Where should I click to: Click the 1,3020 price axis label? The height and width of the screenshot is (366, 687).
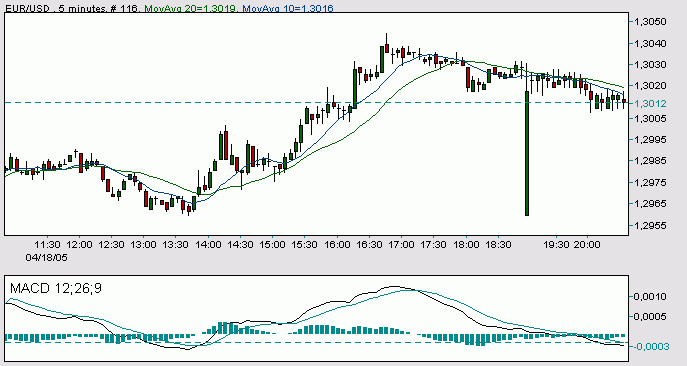650,85
